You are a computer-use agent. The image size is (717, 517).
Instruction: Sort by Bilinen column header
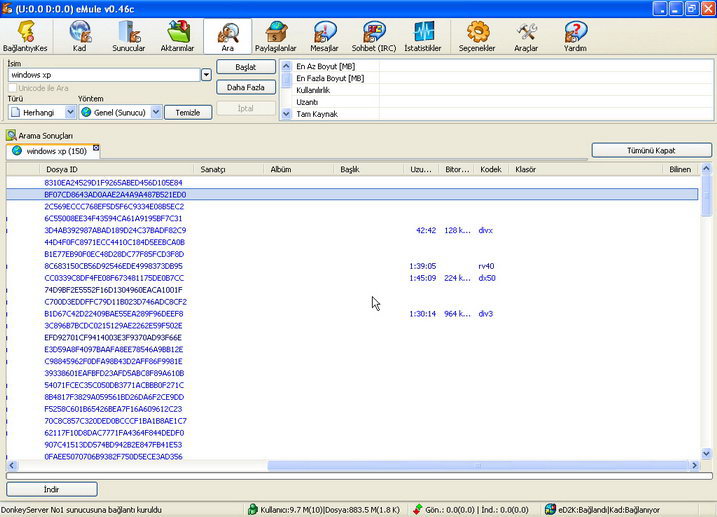[680, 169]
